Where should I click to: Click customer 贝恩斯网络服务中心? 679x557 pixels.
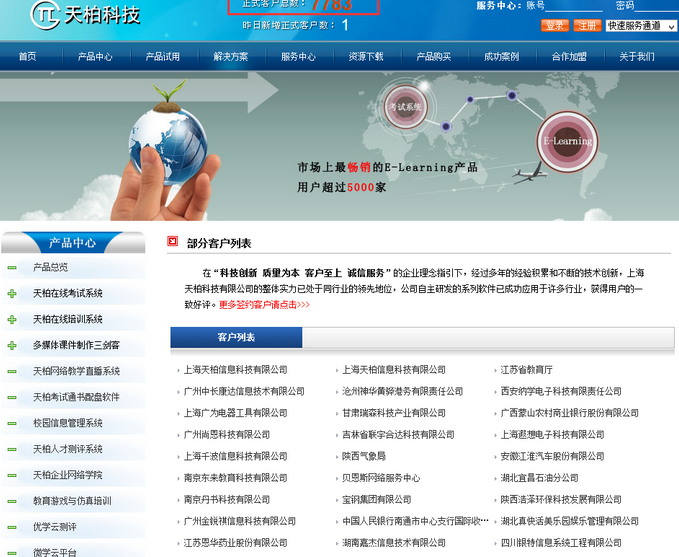click(381, 479)
